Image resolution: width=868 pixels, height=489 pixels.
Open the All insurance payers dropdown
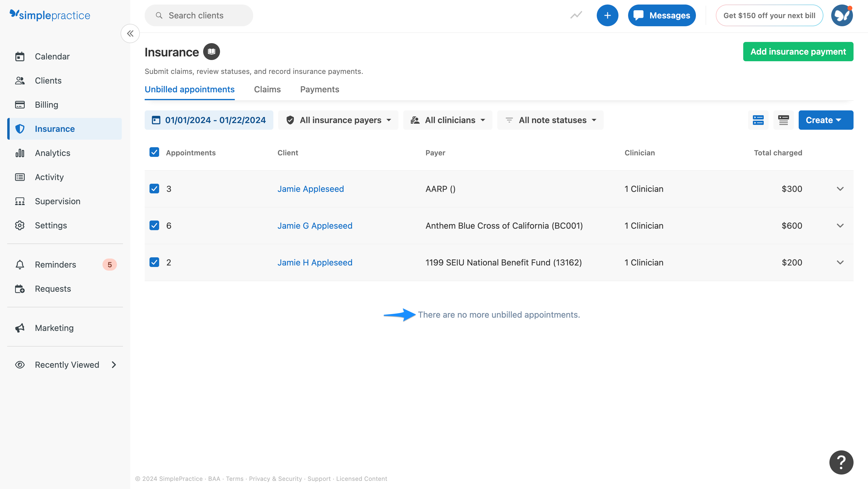[338, 120]
